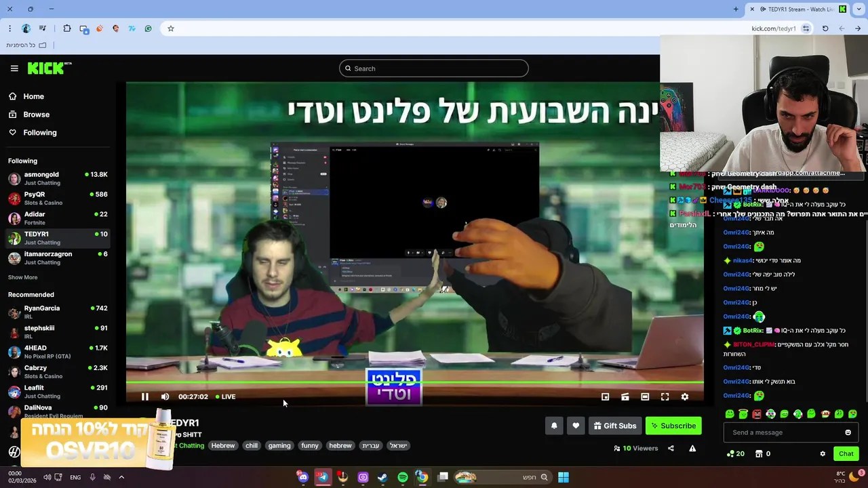
Task: Open PsyQR channel in sidebar
Action: pos(58,198)
